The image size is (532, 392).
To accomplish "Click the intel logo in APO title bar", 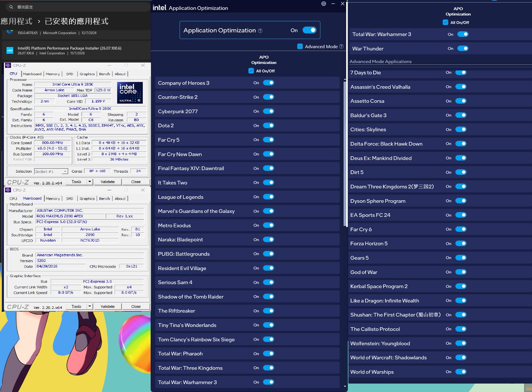I will click(x=160, y=8).
